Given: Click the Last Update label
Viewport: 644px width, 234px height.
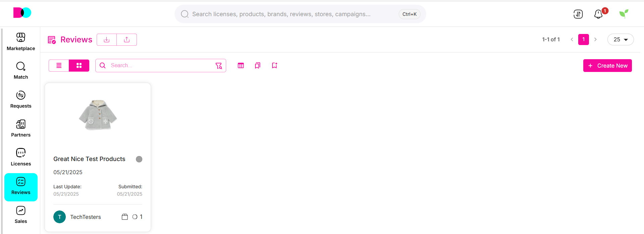Looking at the screenshot, I should 67,187.
